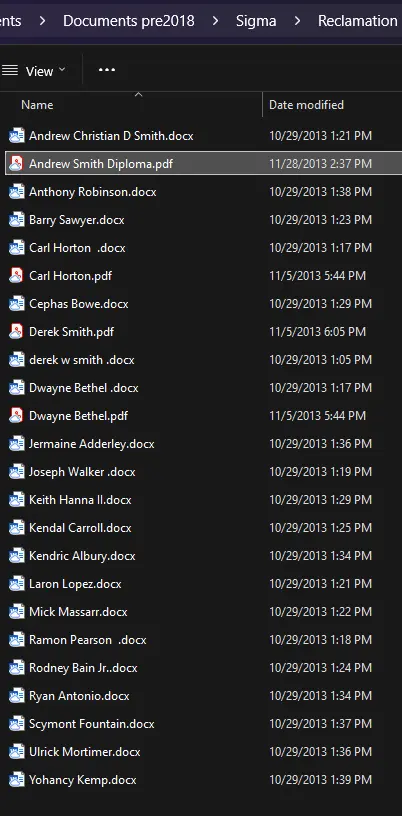402x816 pixels.
Task: Click the PDF icon of Carl Horton.pdf
Action: pyautogui.click(x=17, y=276)
